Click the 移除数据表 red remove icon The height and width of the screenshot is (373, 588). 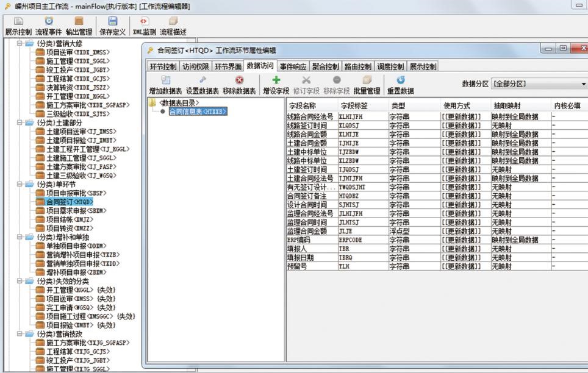[239, 80]
